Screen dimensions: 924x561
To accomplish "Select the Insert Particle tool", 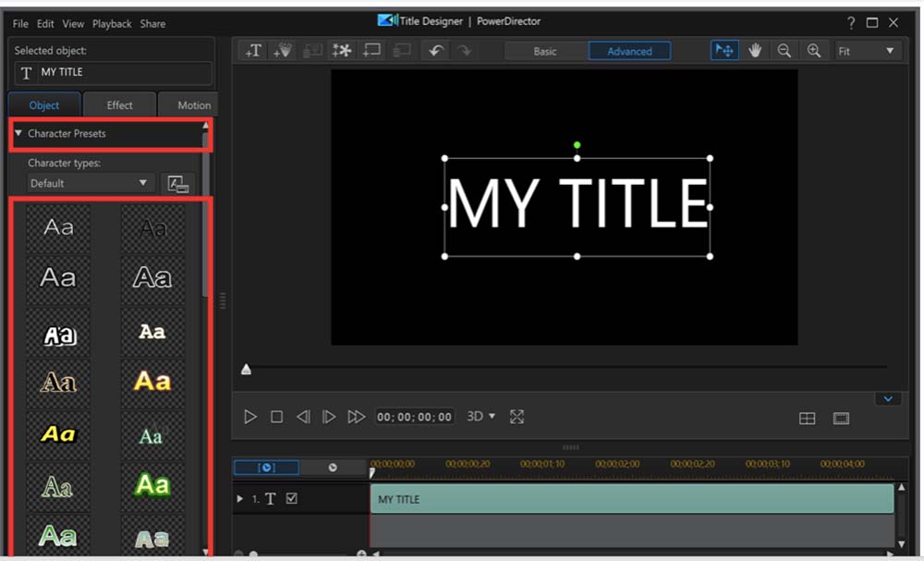I will tap(283, 50).
